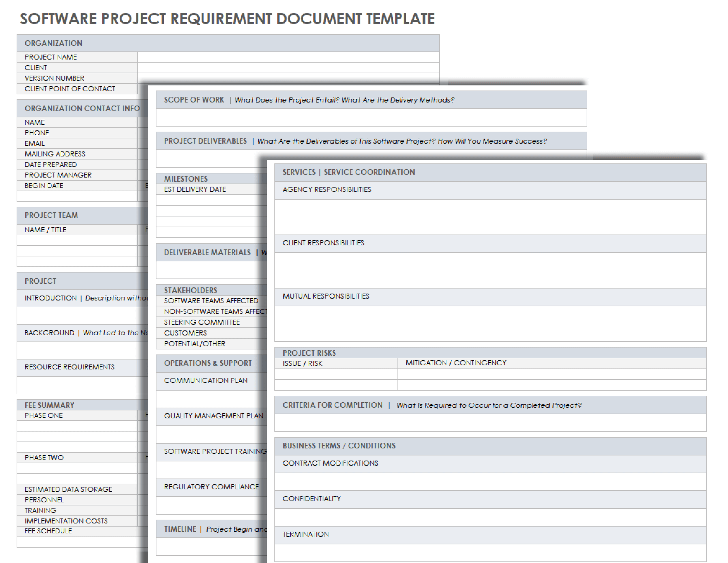Click the IMPLEMENTATION COSTS label

point(66,521)
